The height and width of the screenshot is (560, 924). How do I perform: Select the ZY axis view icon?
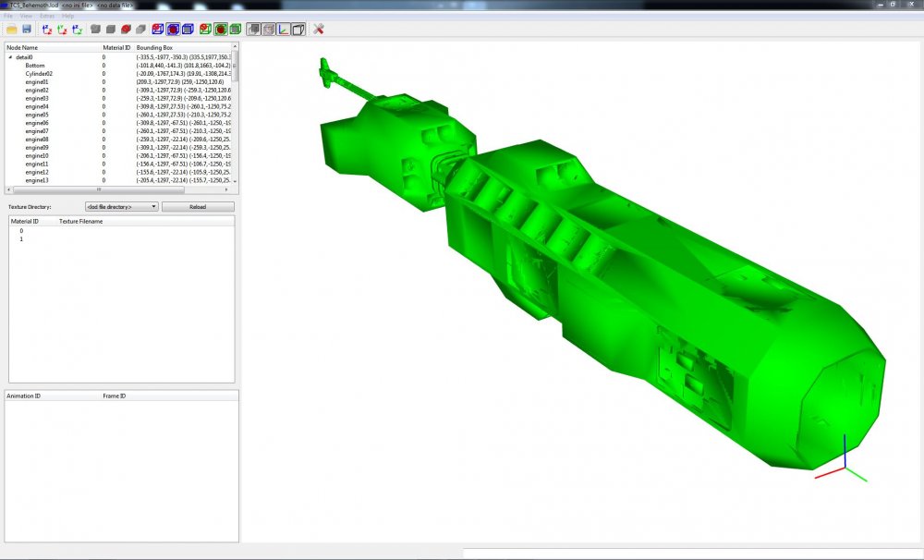tap(78, 29)
